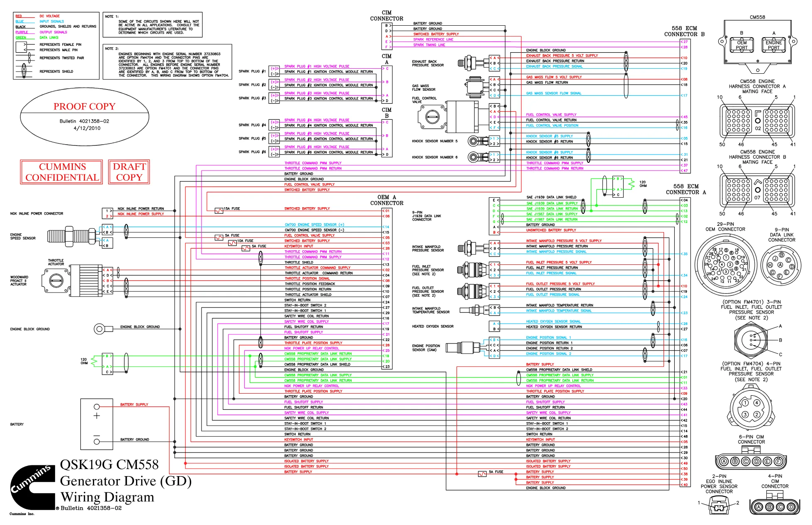
Task: Select the REPRESENTS TWISTED PAIR legend entry
Action: click(x=62, y=58)
